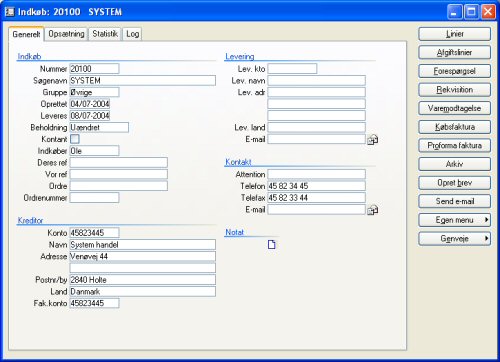Click the Indkøber field showing Ole

(94, 151)
